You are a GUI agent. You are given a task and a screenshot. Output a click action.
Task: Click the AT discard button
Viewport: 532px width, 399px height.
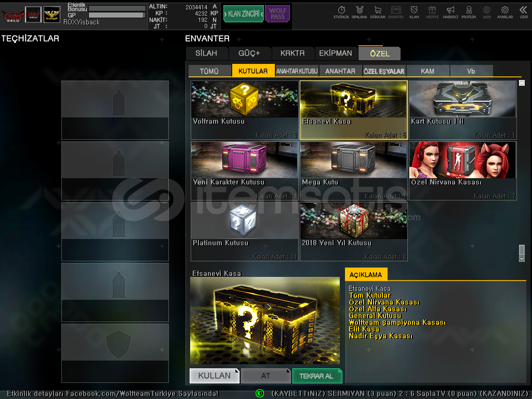coord(265,376)
